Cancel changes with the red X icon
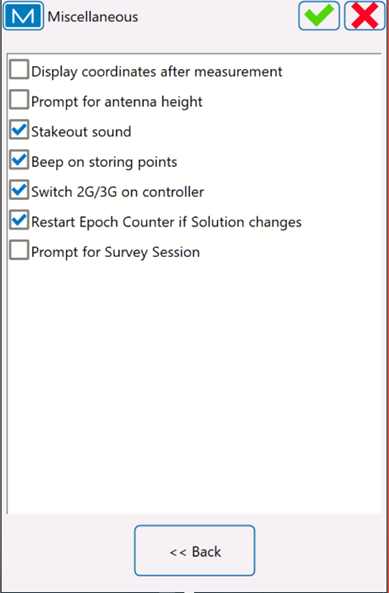This screenshot has width=389, height=593. (364, 16)
